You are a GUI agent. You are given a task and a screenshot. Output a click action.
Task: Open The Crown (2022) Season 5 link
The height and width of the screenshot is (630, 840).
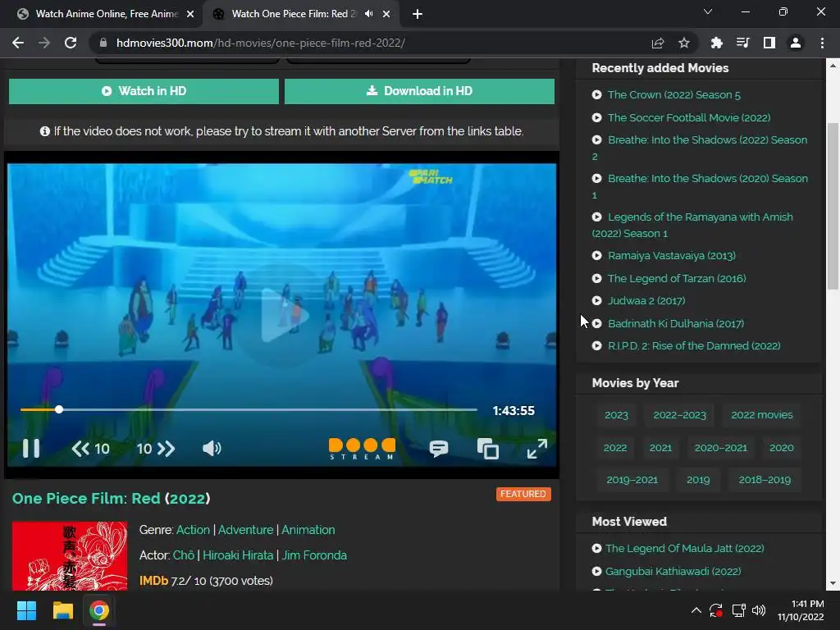[x=674, y=95]
